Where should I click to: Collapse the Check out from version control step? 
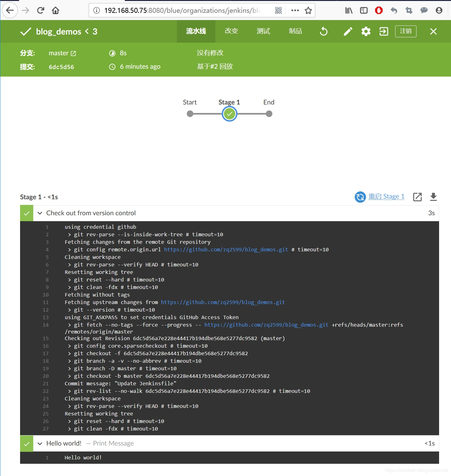(x=40, y=213)
